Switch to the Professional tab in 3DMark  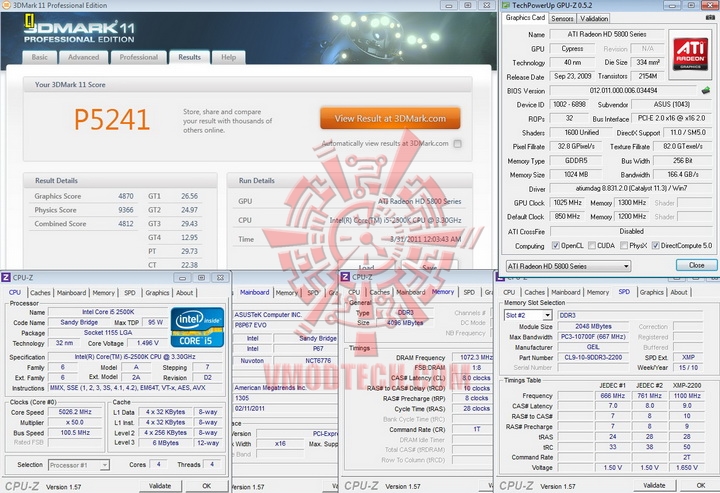[x=138, y=57]
